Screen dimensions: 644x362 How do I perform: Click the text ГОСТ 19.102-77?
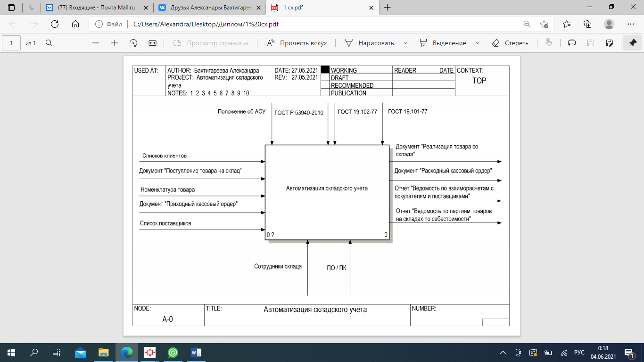[357, 112]
